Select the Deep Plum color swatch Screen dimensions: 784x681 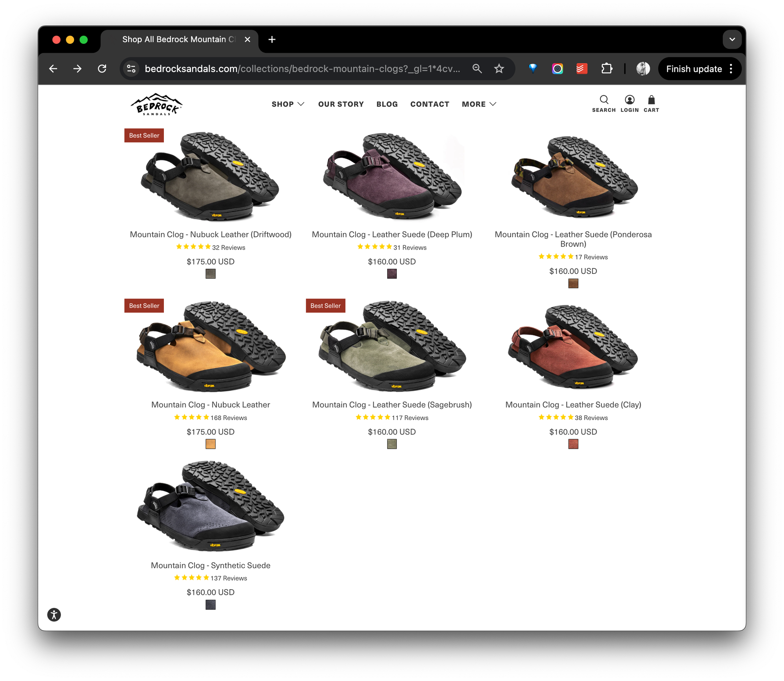click(x=392, y=273)
